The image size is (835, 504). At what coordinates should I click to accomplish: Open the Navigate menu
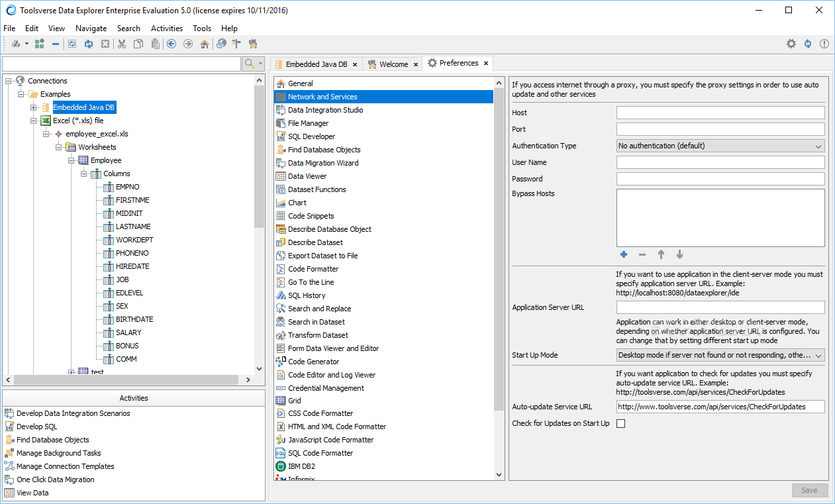tap(91, 28)
